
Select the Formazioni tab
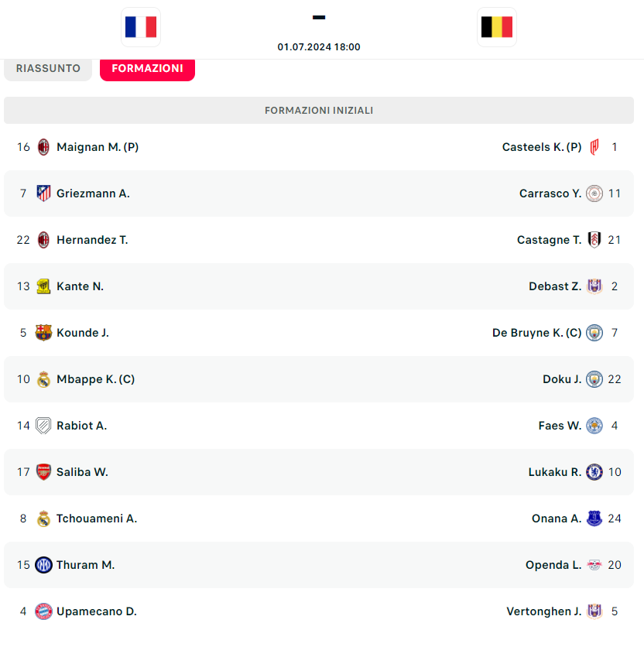tap(147, 68)
